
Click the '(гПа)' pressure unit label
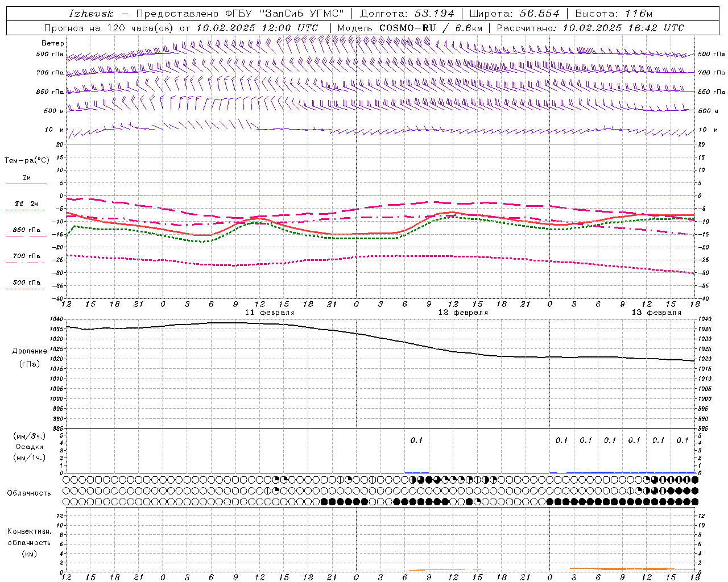30,364
